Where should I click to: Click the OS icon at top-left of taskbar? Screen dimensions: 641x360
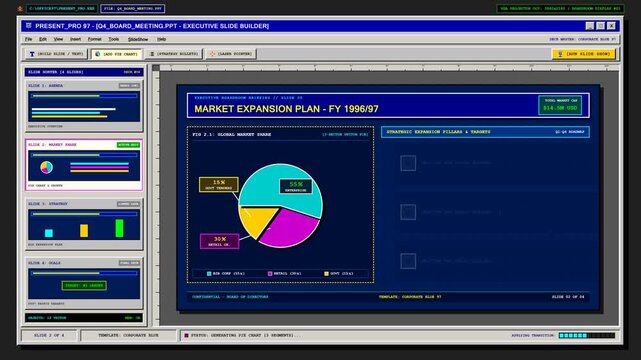tap(20, 8)
